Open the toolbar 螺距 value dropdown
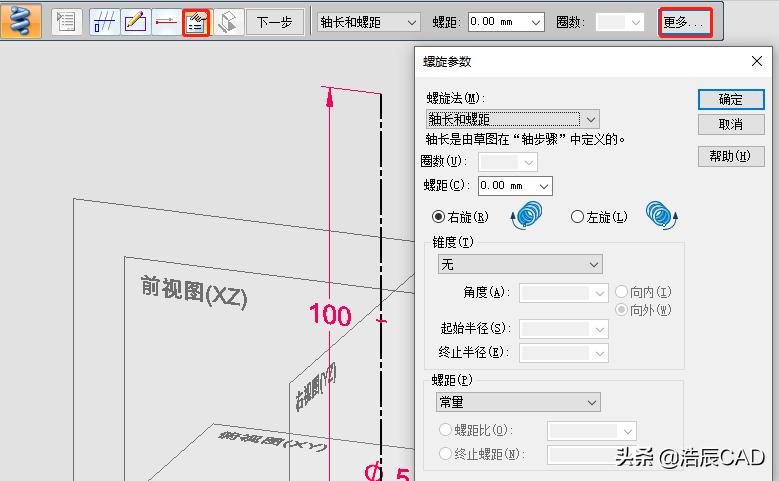 [x=536, y=22]
